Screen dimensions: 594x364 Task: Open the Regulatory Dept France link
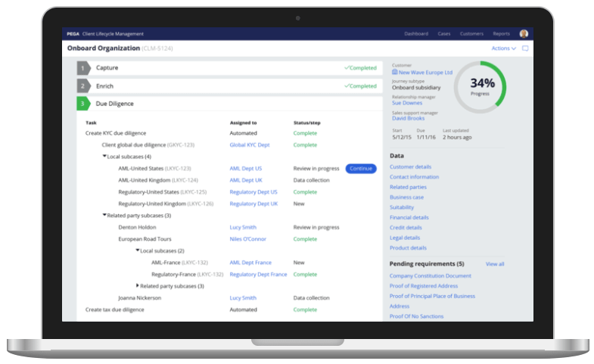(258, 274)
